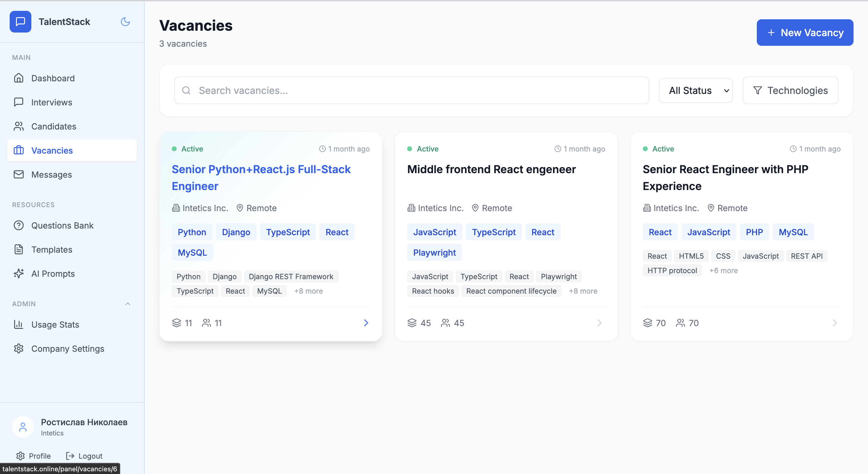This screenshot has width=868, height=474.
Task: Click Logout in the sidebar footer
Action: (84, 456)
